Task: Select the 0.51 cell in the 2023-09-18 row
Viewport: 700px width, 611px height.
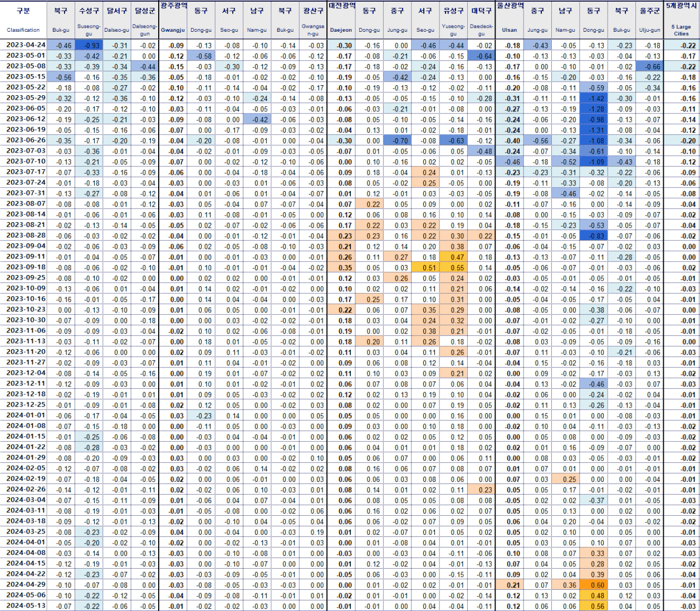Action: point(425,267)
